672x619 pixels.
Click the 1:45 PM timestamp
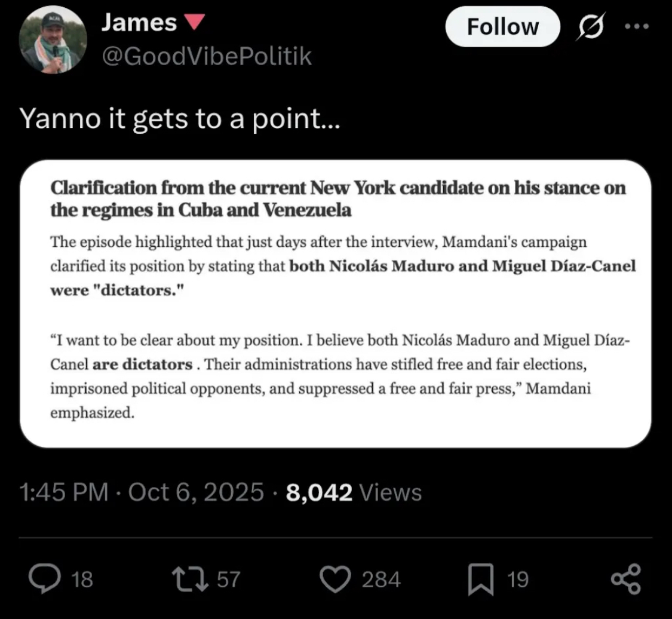coord(64,492)
